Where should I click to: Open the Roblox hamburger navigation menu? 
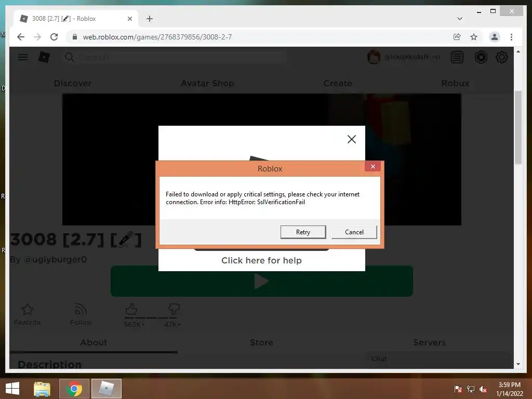pyautogui.click(x=23, y=57)
